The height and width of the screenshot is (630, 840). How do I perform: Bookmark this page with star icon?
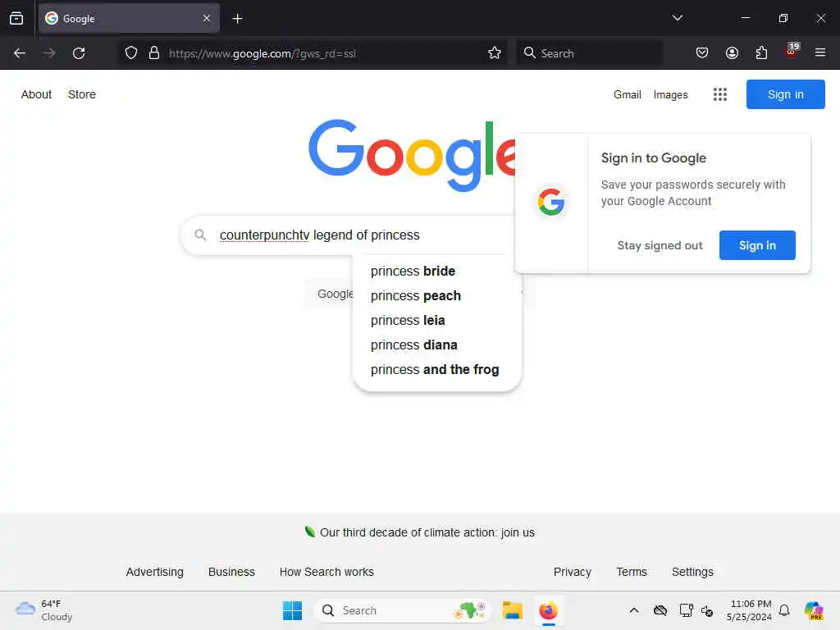click(x=495, y=53)
